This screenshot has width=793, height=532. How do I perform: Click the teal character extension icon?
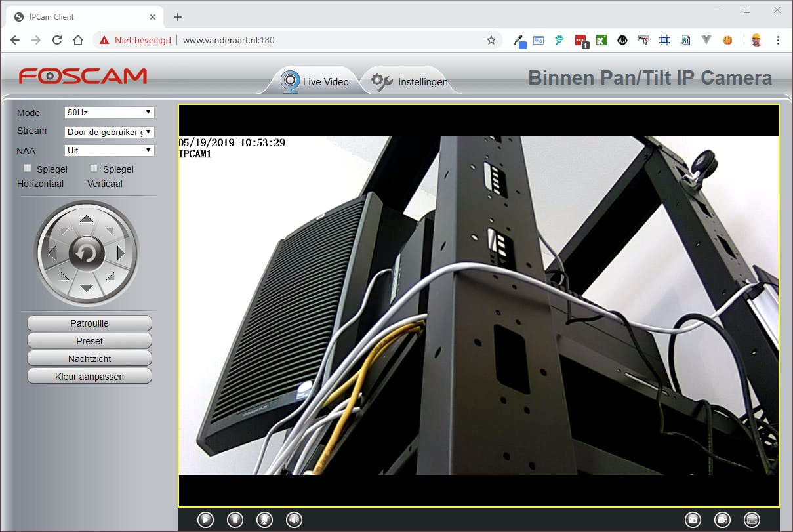(x=559, y=40)
